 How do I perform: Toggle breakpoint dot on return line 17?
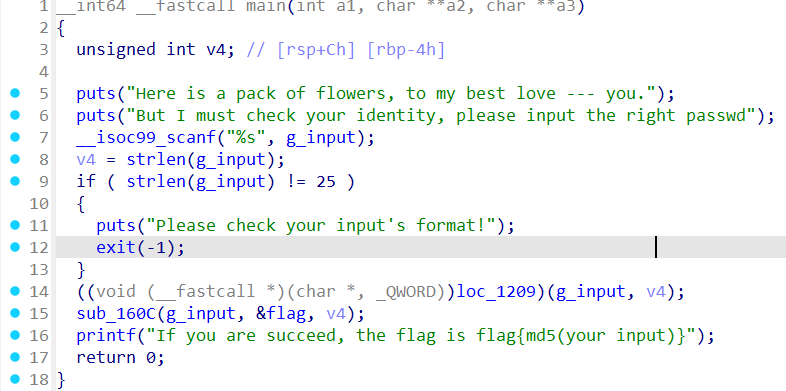15,356
